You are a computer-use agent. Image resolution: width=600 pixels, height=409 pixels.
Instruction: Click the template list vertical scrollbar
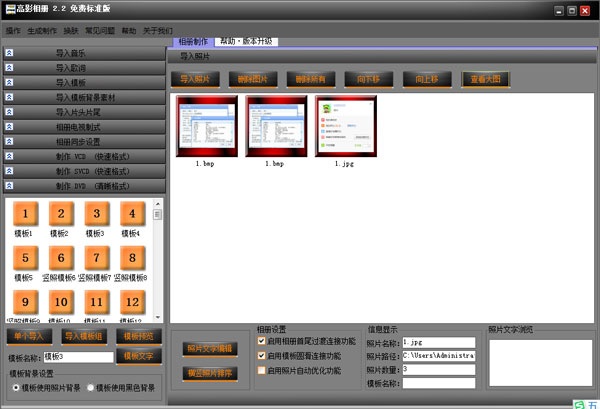(x=157, y=260)
